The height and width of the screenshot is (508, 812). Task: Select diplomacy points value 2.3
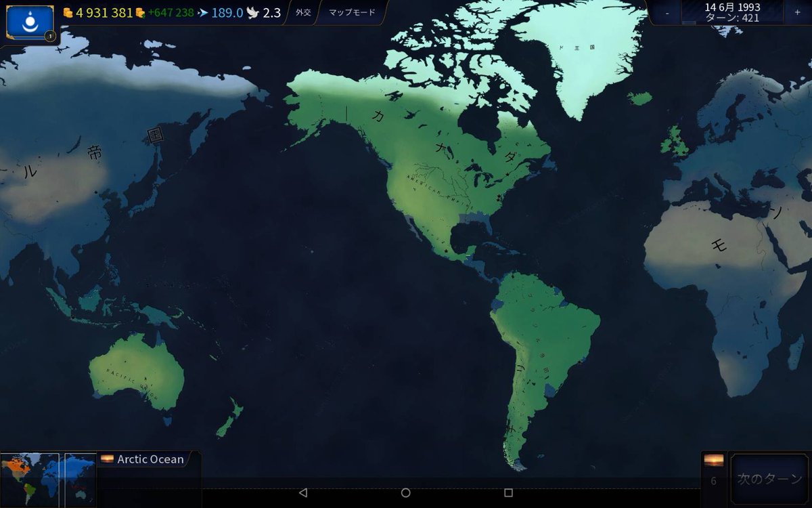click(x=271, y=13)
